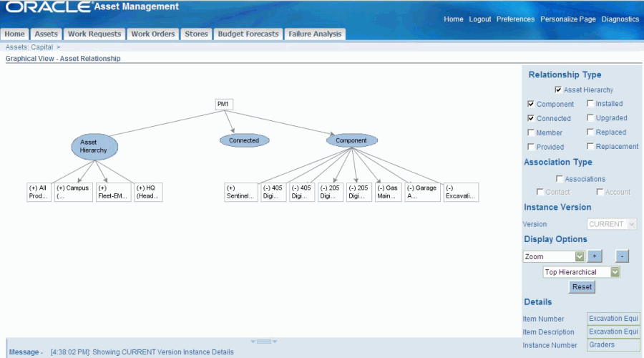Enable the Associations checkbox

point(560,179)
